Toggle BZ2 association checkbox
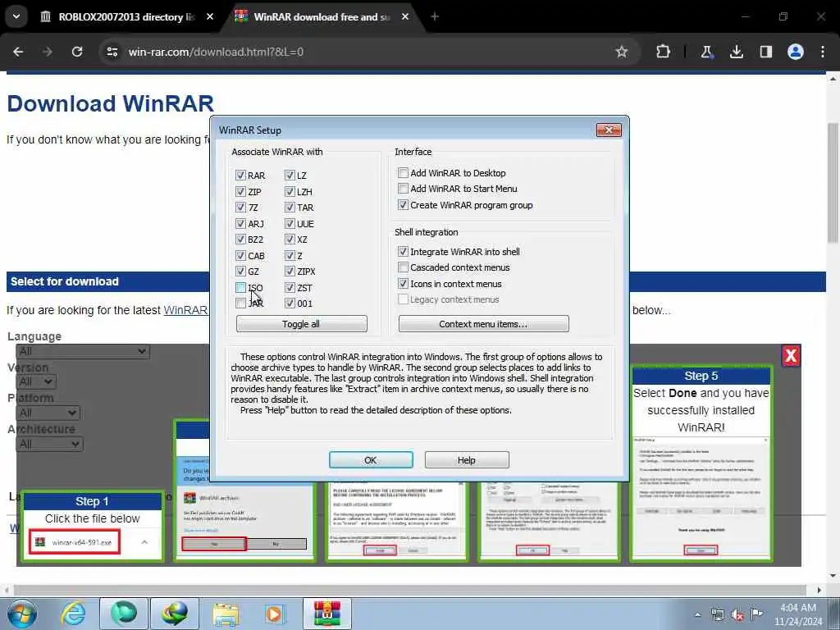 [240, 239]
